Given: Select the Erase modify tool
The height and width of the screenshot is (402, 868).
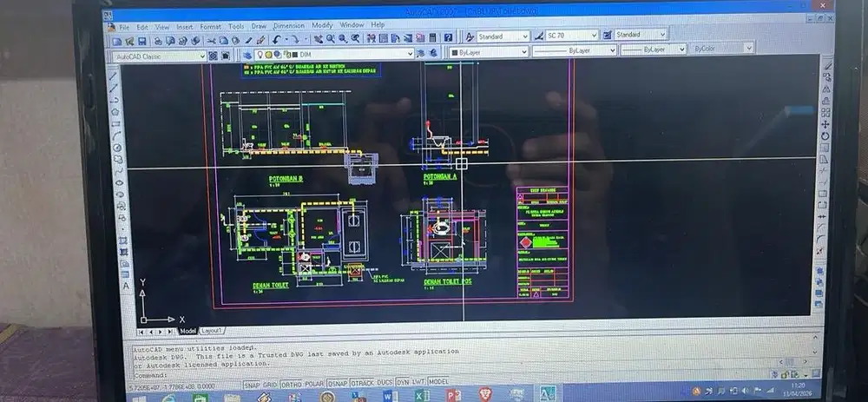Looking at the screenshot, I should pyautogui.click(x=827, y=65).
